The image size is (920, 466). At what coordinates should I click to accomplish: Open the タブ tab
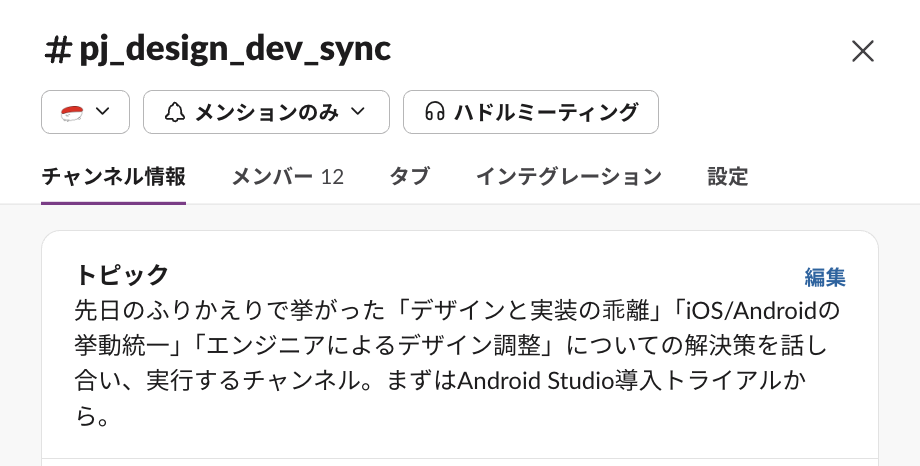pyautogui.click(x=410, y=177)
